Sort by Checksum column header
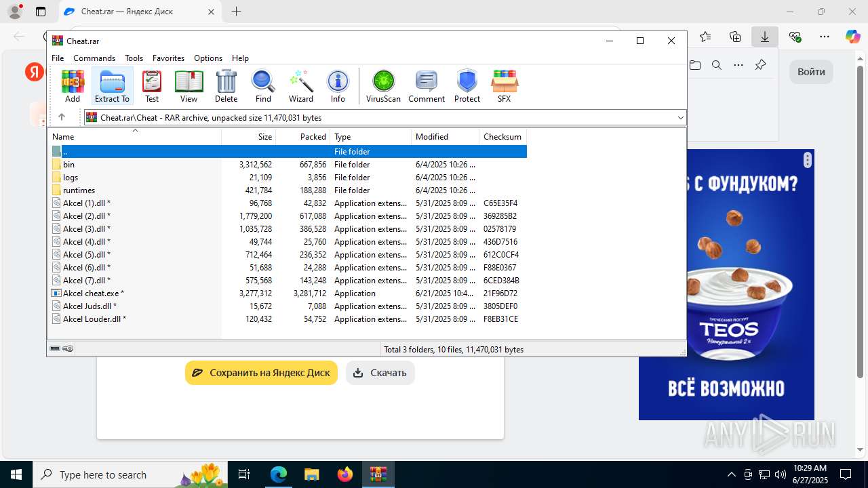This screenshot has width=868, height=488. (503, 136)
